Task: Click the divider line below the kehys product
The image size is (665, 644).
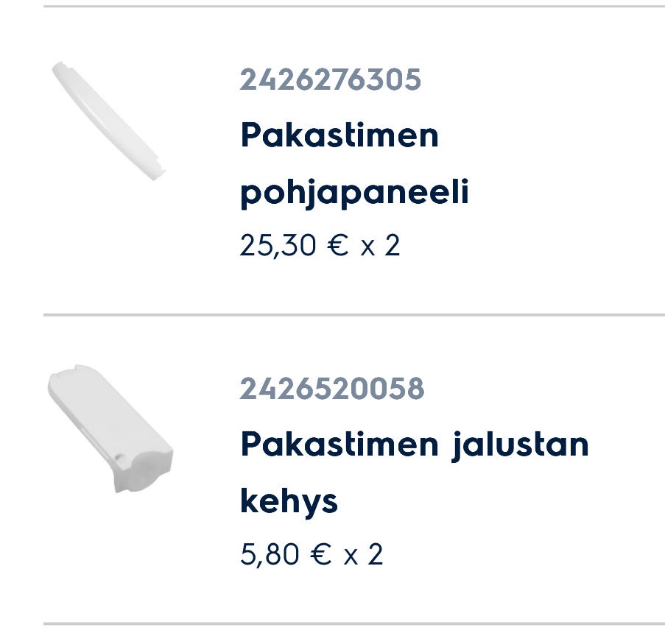Action: 353,623
